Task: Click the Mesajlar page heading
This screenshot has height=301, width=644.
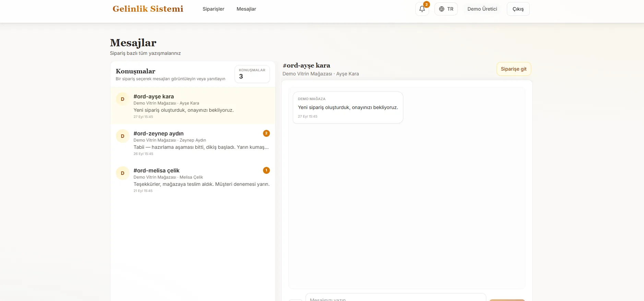Action: point(133,43)
